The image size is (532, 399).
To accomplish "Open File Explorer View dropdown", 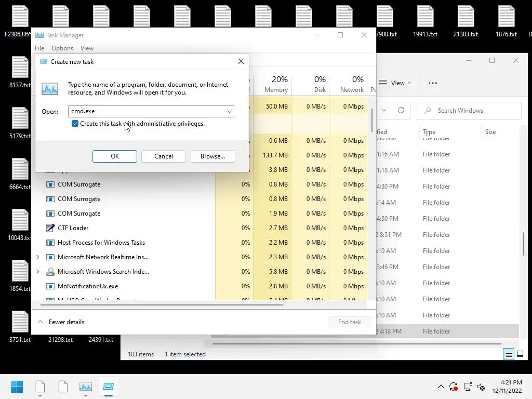I will click(x=395, y=83).
